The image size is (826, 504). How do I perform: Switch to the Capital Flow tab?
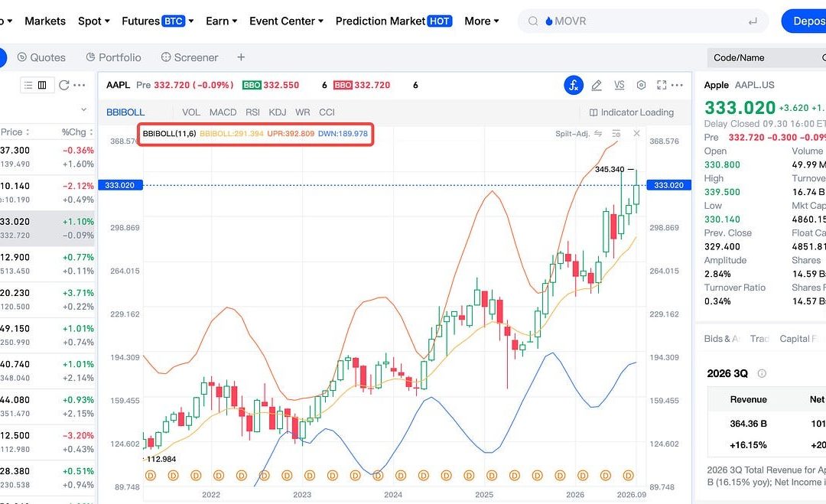(x=798, y=339)
